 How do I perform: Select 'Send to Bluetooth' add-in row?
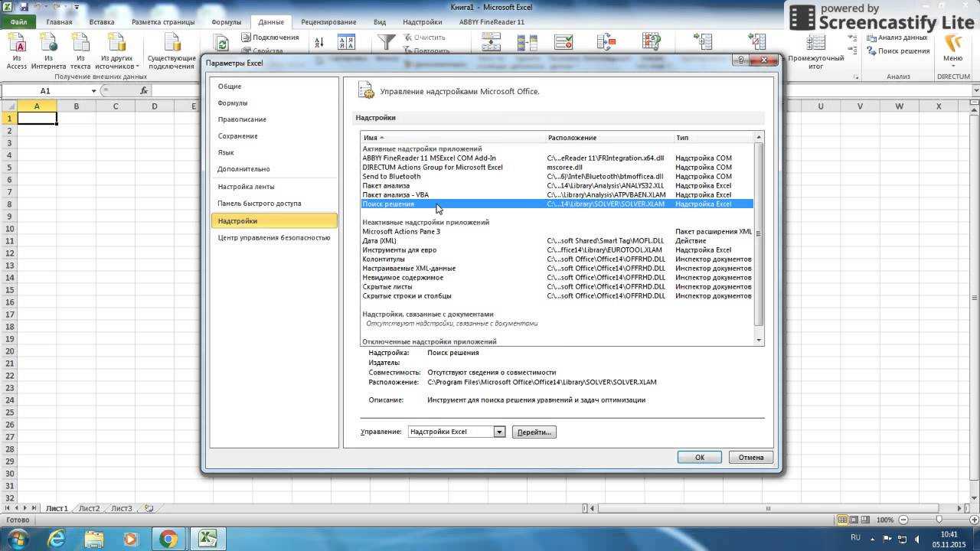click(557, 176)
